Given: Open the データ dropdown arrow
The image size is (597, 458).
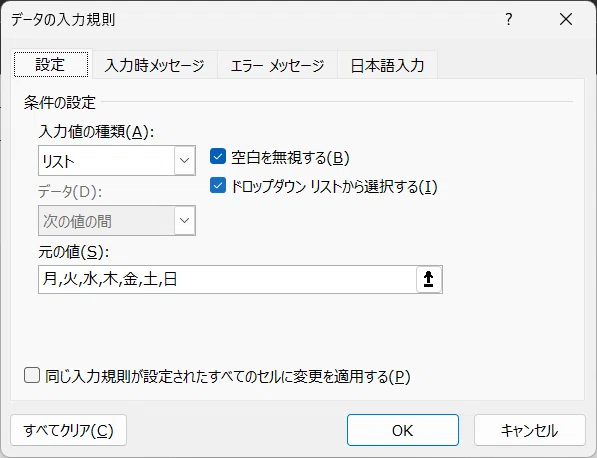Looking at the screenshot, I should (185, 220).
